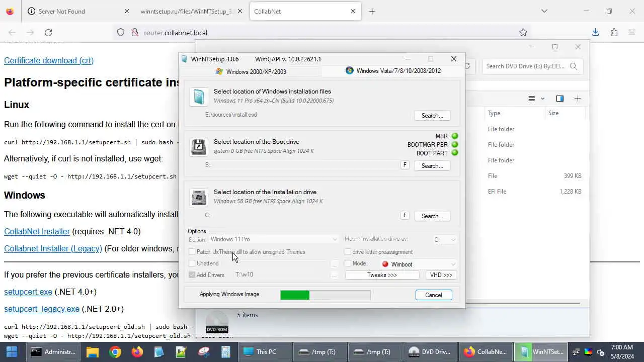Open Firefox extensions puzzle icon
The height and width of the screenshot is (362, 644).
point(614,33)
